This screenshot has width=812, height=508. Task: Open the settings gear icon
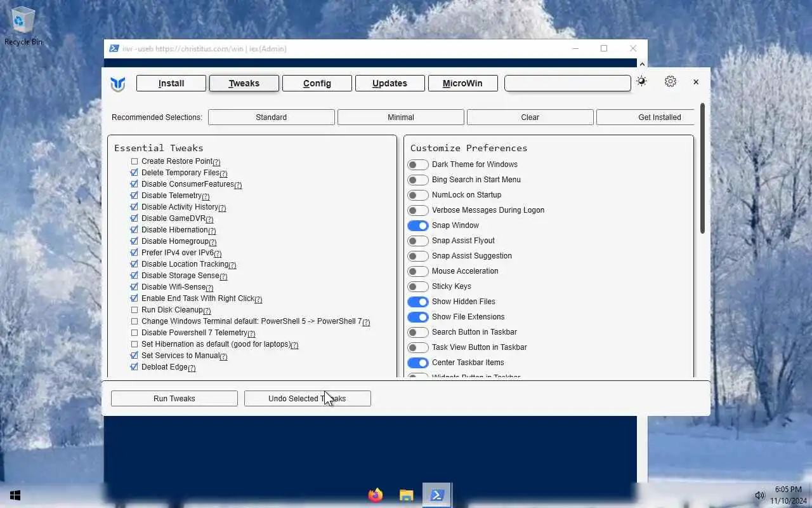(x=671, y=81)
